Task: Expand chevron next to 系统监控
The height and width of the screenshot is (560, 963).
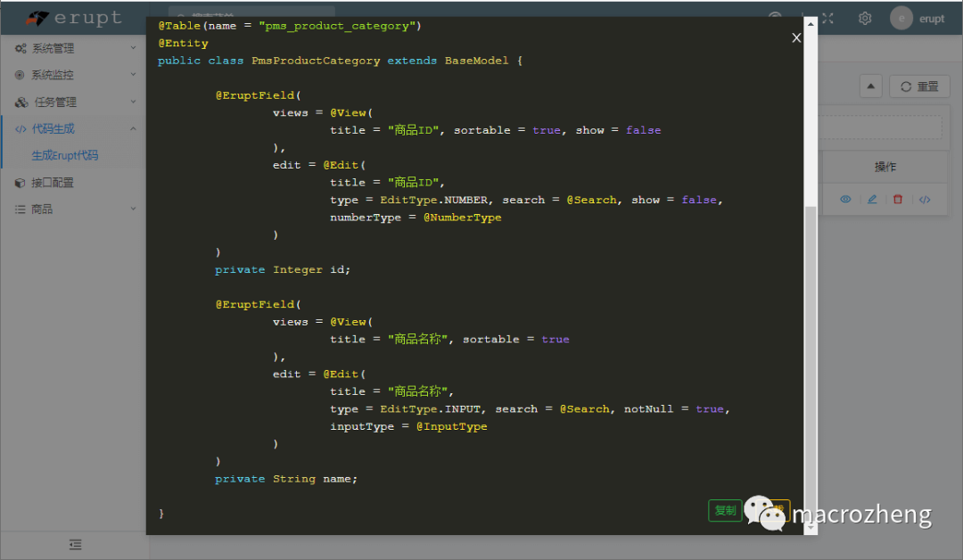Action: [133, 74]
